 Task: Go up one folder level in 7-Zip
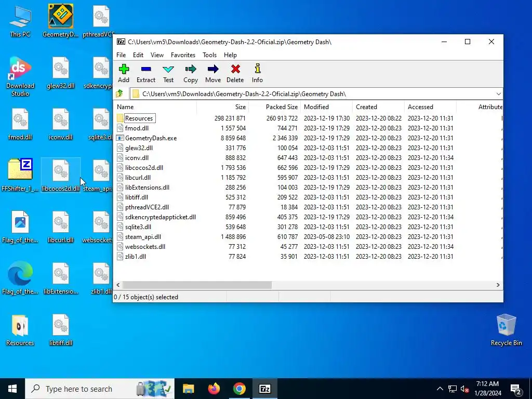click(x=119, y=94)
